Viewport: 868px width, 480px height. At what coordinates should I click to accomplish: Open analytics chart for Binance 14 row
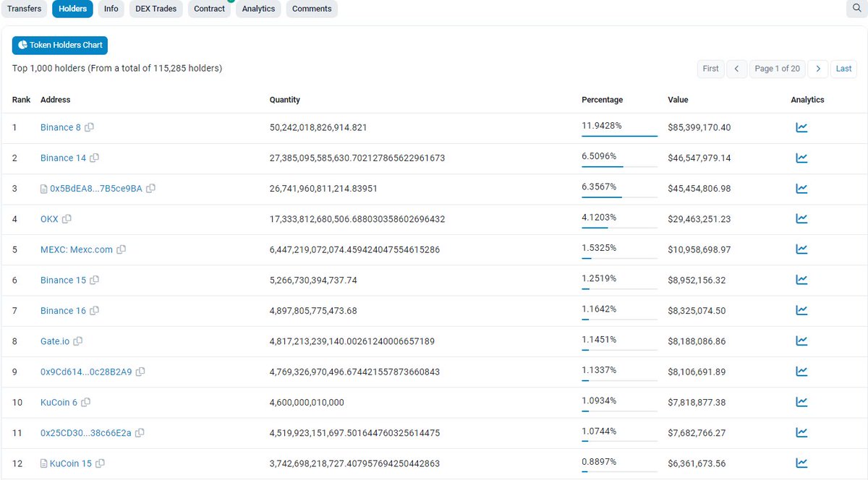(x=801, y=158)
